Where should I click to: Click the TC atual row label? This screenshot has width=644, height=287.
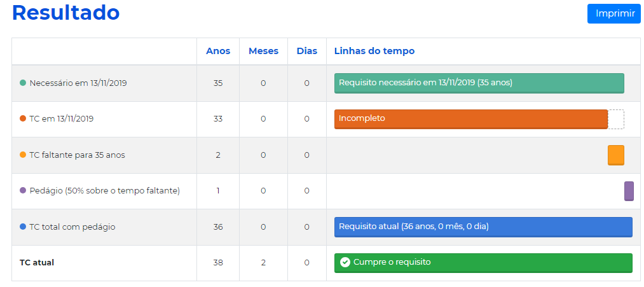tap(36, 262)
